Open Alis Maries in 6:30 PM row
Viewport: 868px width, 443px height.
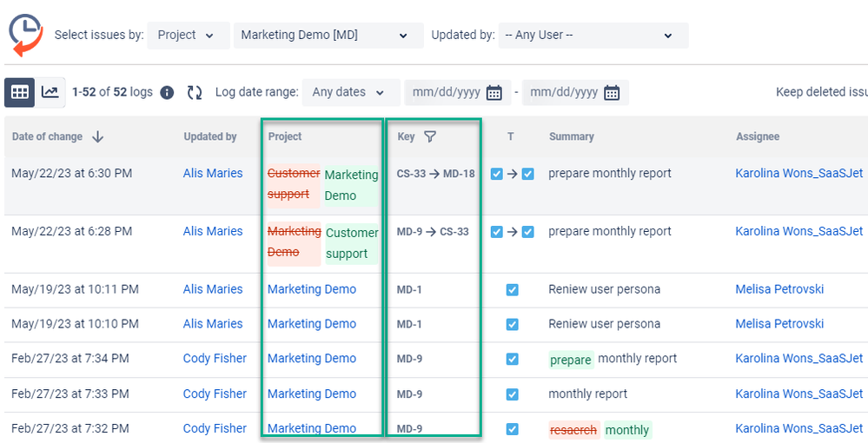pyautogui.click(x=213, y=174)
